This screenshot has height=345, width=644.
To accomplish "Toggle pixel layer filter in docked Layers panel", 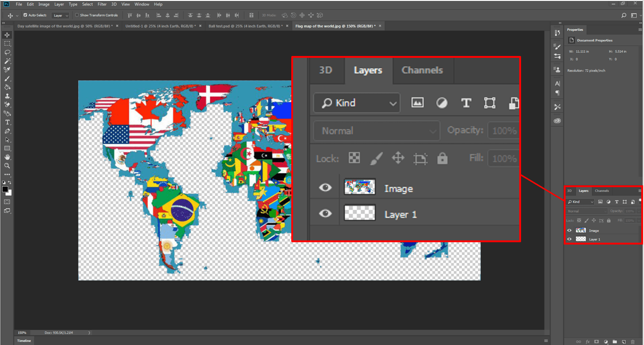I will pos(600,202).
